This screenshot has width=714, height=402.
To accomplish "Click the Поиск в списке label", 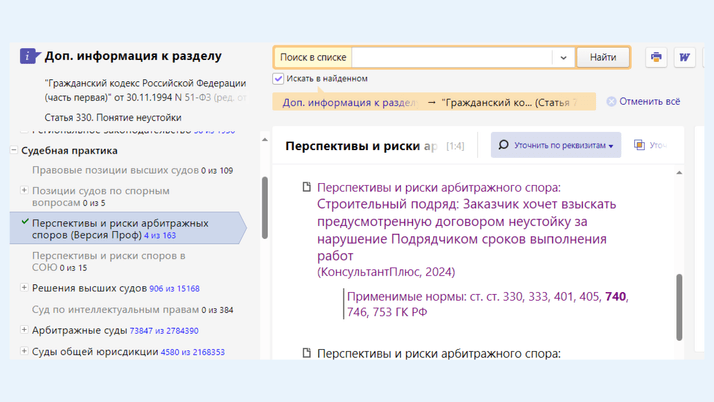I will (x=313, y=57).
